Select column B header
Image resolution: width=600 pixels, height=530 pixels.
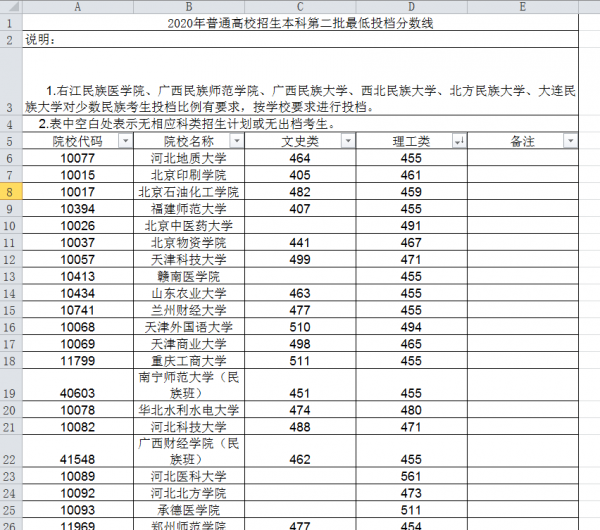coord(189,7)
